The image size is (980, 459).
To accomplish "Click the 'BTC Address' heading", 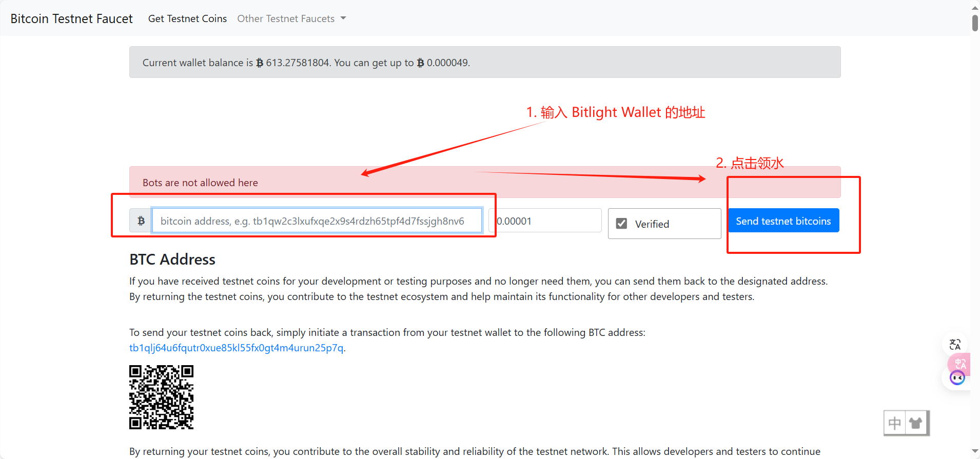I will click(172, 260).
